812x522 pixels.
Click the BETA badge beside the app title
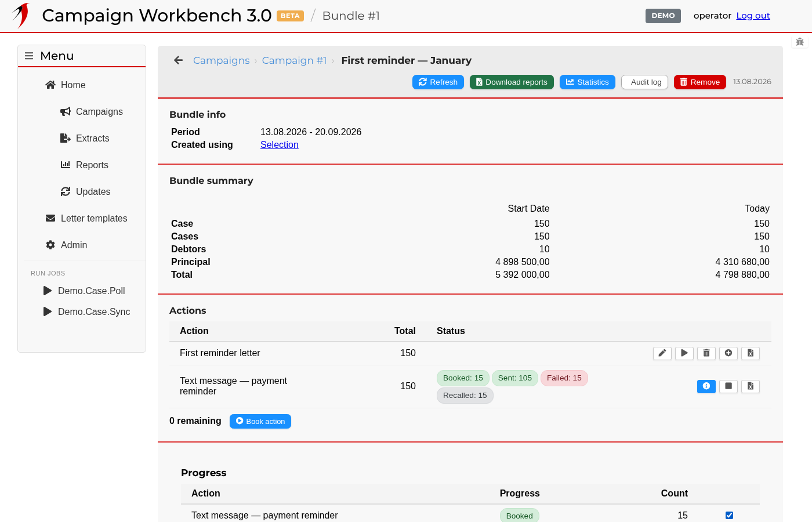[x=291, y=16]
